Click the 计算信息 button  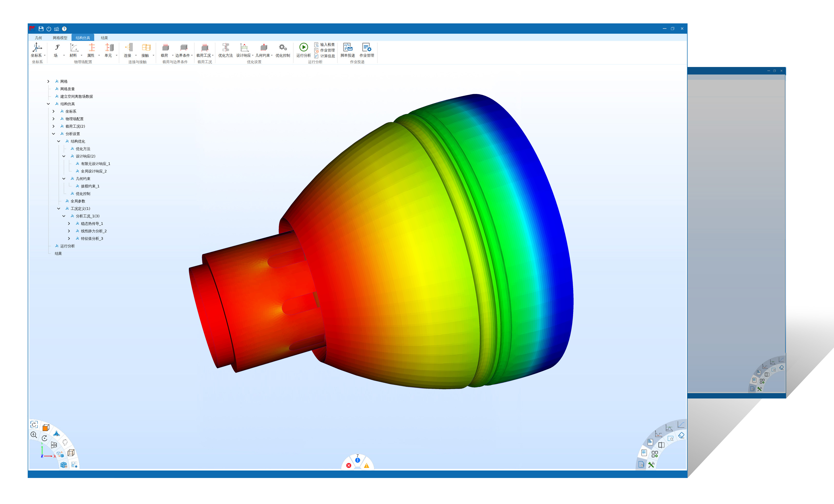pyautogui.click(x=325, y=56)
